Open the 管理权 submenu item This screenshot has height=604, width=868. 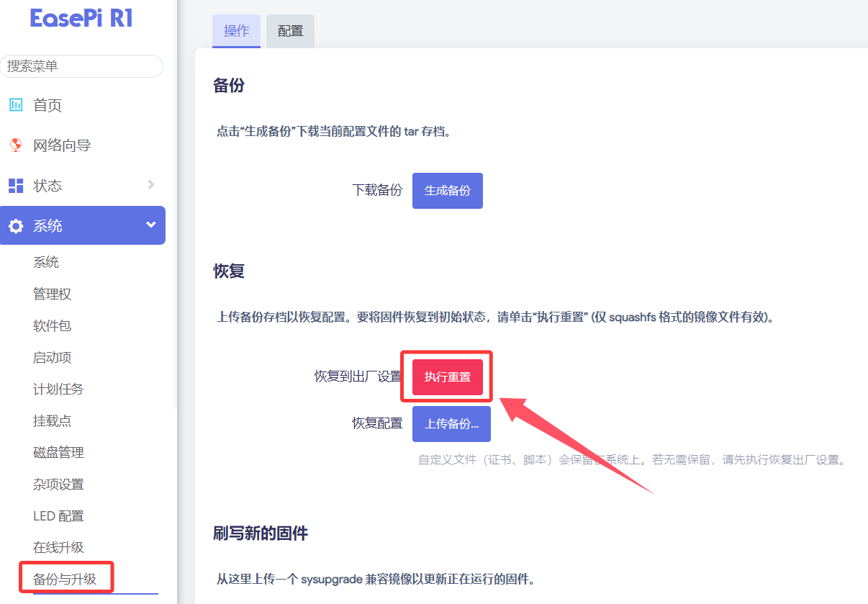point(52,294)
